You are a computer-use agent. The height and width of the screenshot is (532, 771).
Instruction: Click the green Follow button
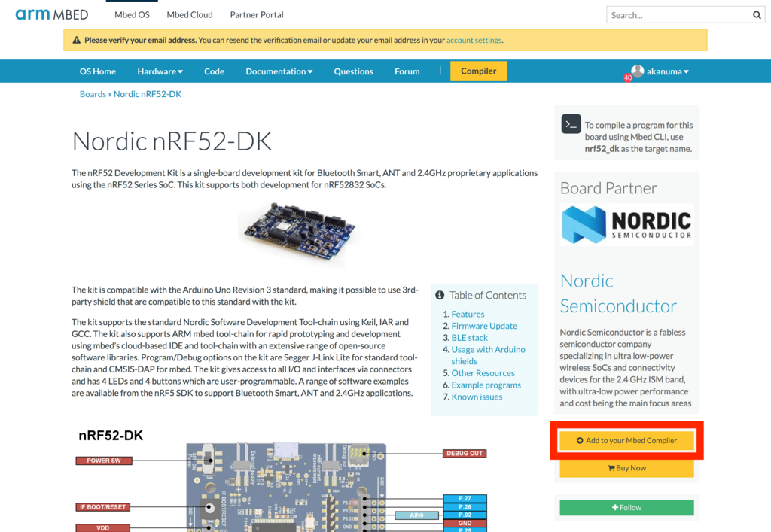627,508
